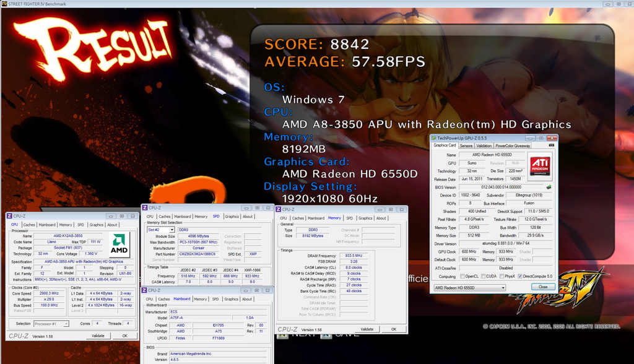This screenshot has height=364, width=634.
Task: Click the '8192 MBytes' memory size value
Action: click(x=313, y=236)
